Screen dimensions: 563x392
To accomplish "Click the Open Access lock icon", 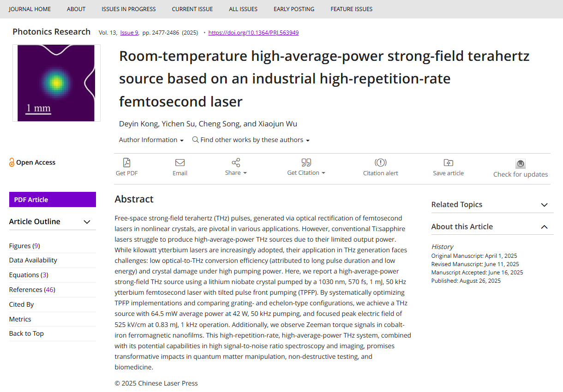I will 12,162.
